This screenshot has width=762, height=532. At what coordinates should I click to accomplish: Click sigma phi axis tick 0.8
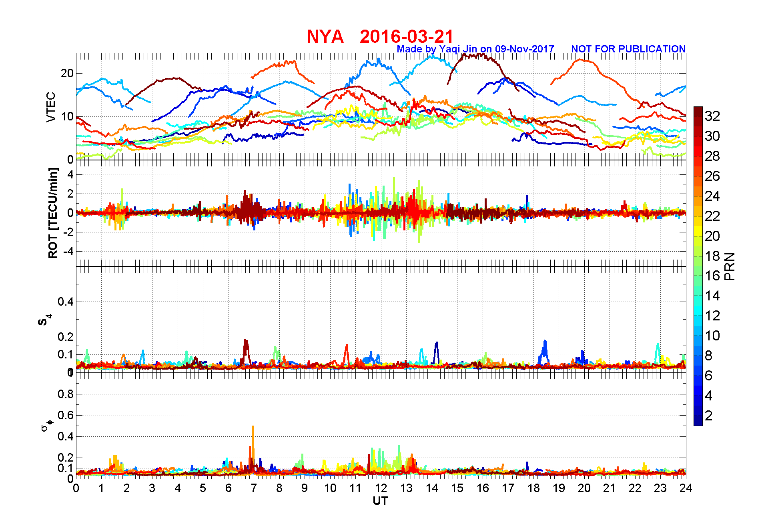click(x=66, y=394)
